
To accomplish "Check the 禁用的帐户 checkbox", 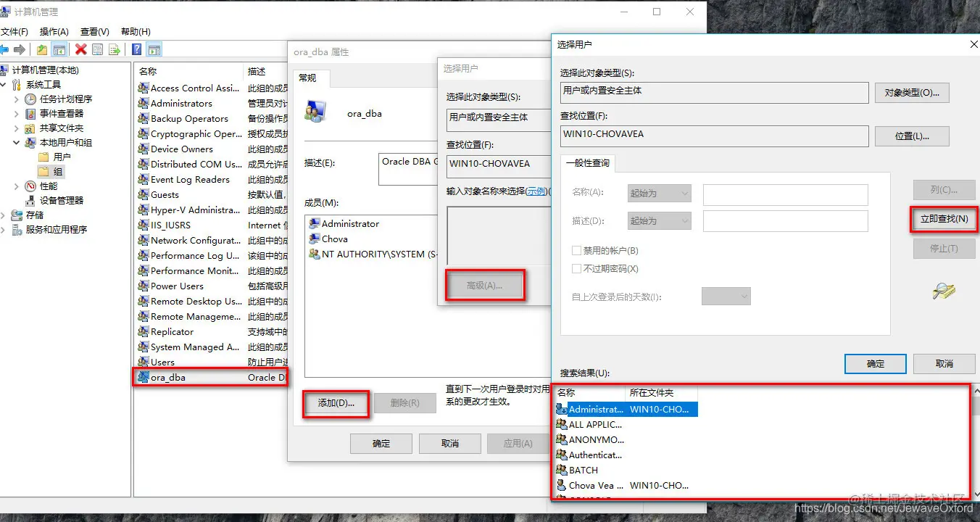I will coord(577,251).
